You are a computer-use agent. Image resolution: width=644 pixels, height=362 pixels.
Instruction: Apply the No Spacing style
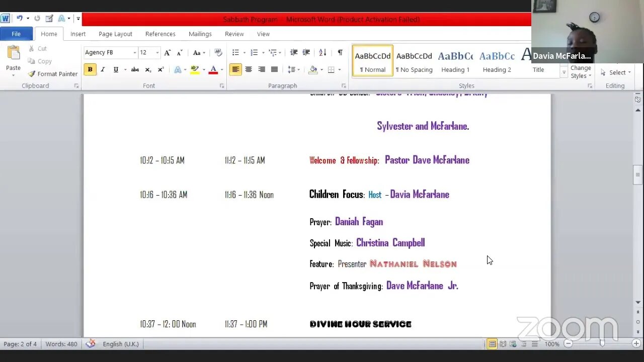pyautogui.click(x=414, y=61)
